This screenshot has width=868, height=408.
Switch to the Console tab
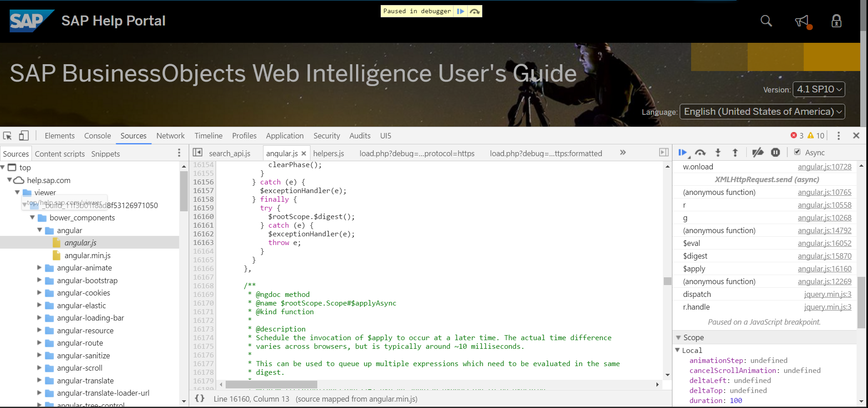(98, 136)
